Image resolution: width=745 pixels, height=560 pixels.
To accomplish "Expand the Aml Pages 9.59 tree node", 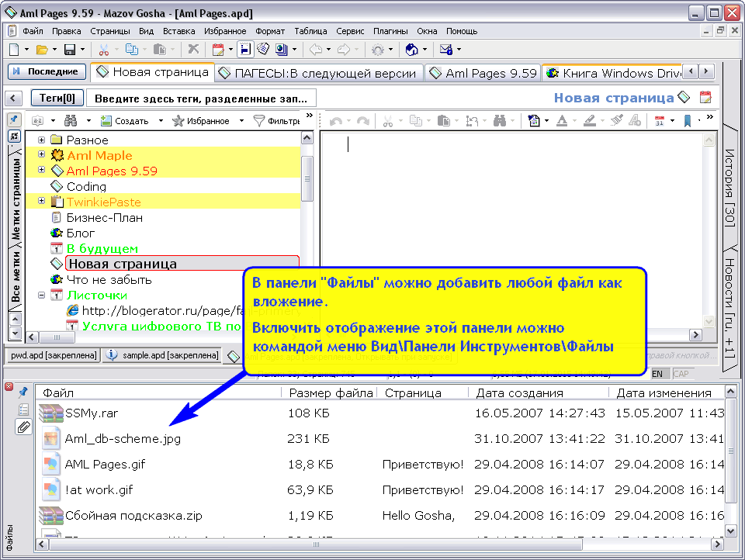I will (41, 170).
